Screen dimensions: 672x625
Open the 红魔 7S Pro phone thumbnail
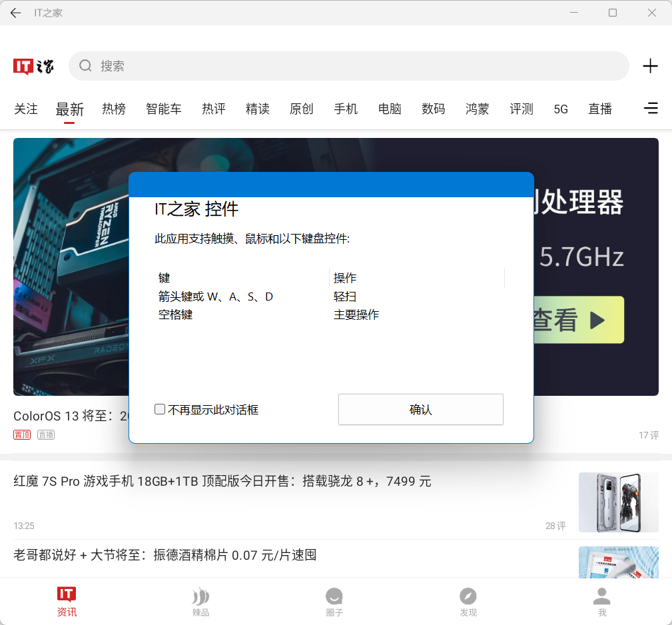tap(619, 502)
